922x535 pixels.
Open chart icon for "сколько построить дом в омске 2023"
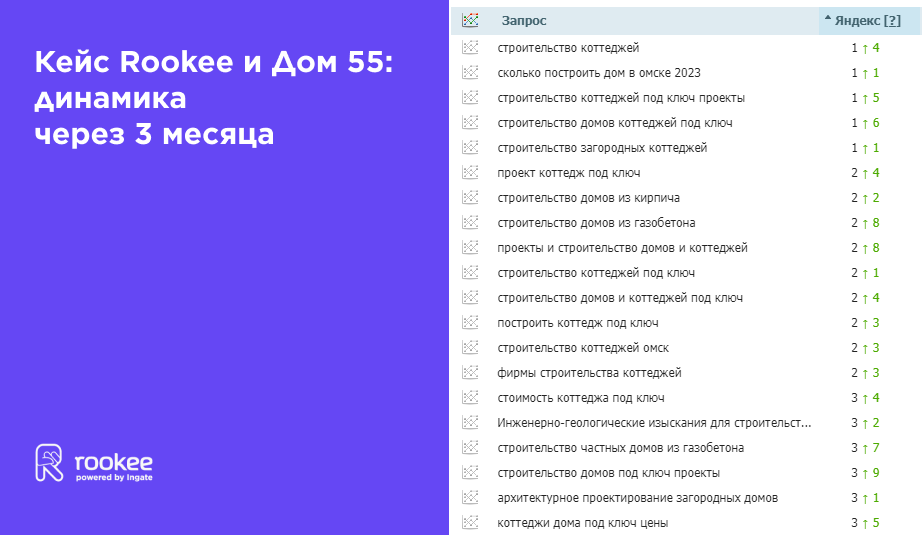point(470,73)
